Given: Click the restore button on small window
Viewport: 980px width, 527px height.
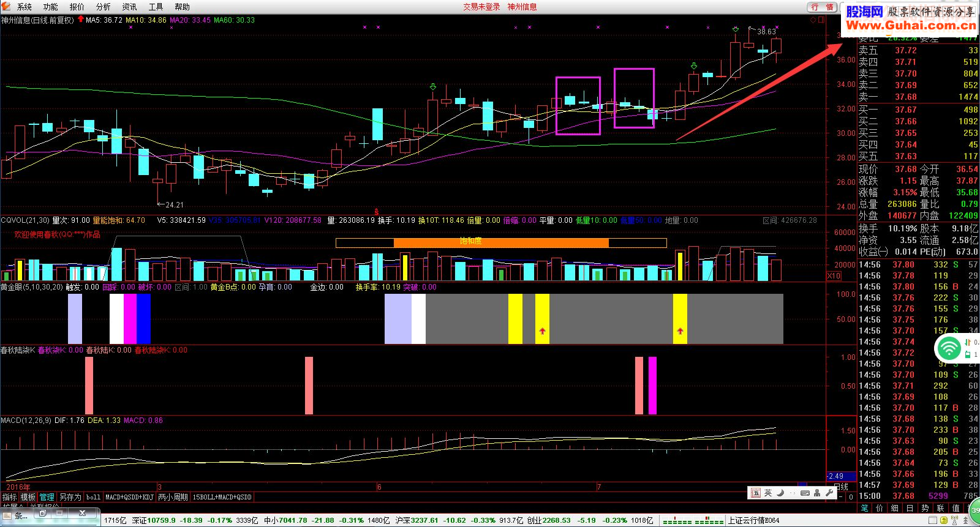Looking at the screenshot, I should (42, 514).
